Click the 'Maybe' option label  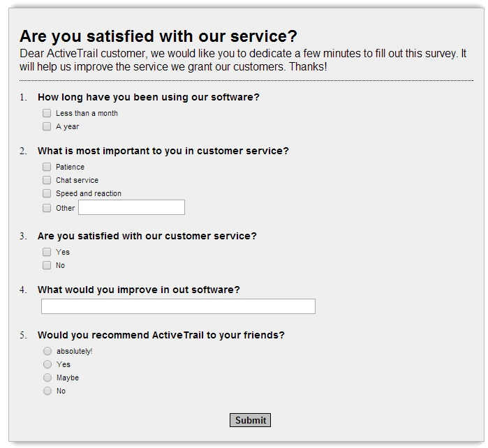(68, 378)
